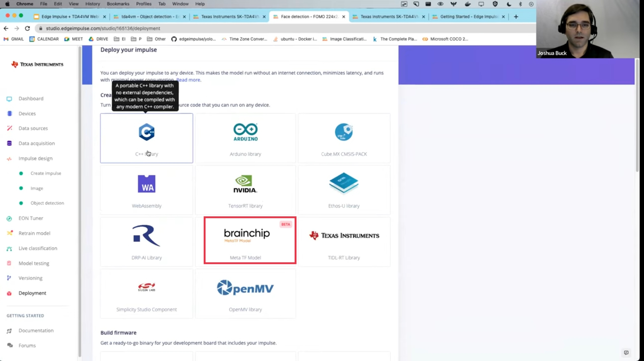The width and height of the screenshot is (644, 361).
Task: Reload the current page
Action: [x=27, y=28]
